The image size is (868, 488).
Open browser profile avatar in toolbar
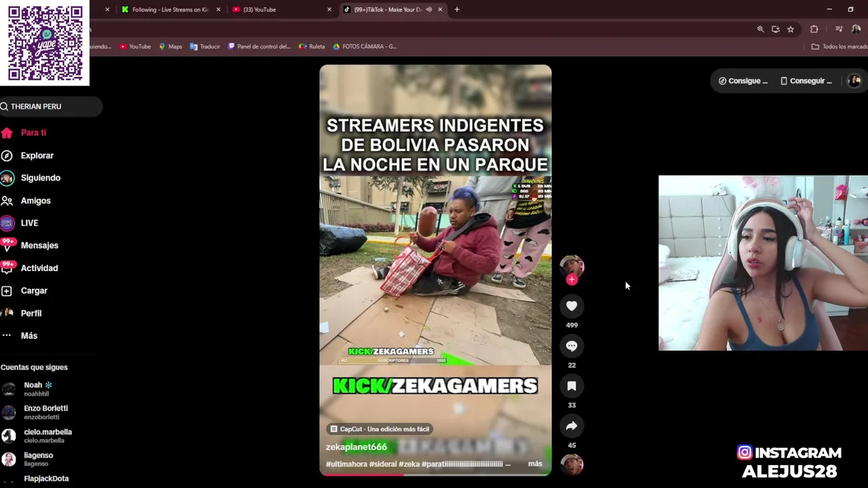(856, 29)
